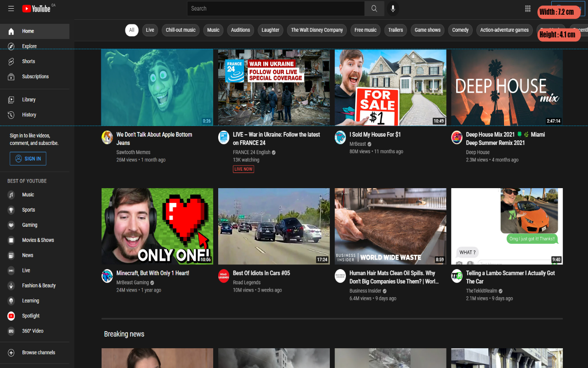Screen dimensions: 588x368
Task: Open Subscriptions in sidebar
Action: click(34, 77)
